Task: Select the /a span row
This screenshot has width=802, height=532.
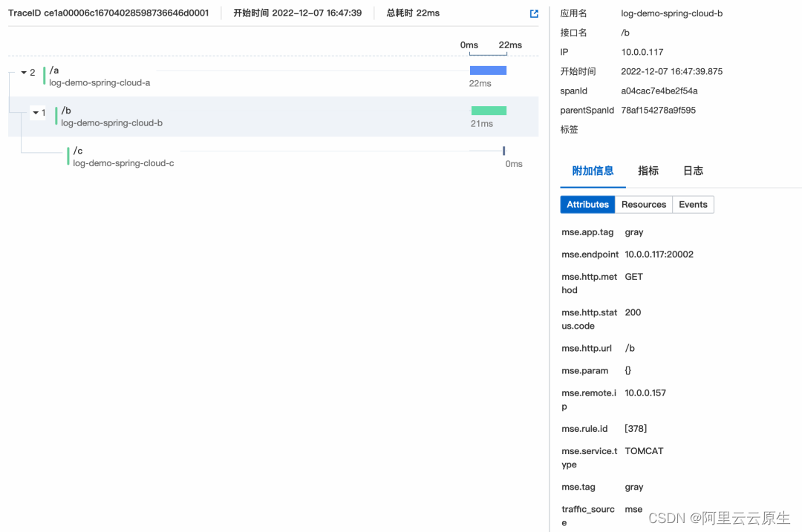Action: click(x=273, y=76)
